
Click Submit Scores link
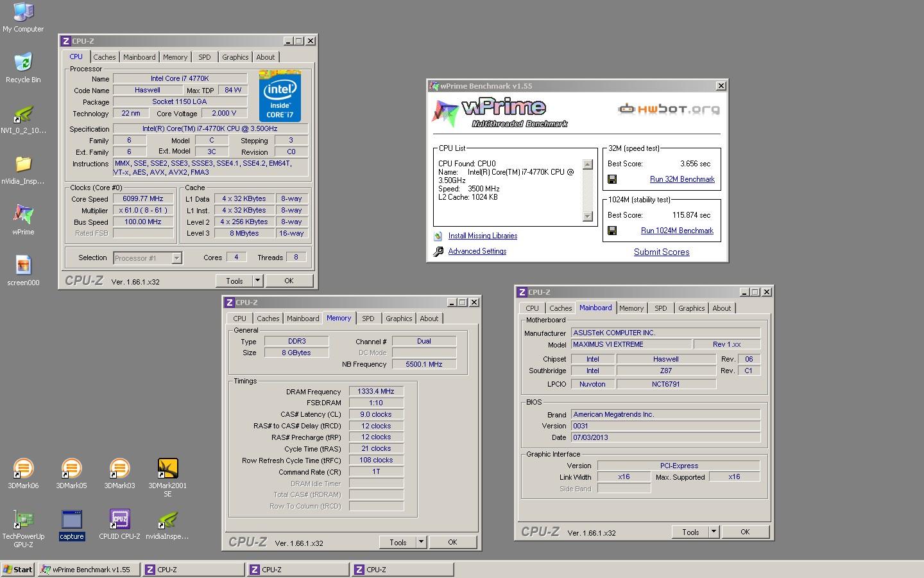(662, 252)
